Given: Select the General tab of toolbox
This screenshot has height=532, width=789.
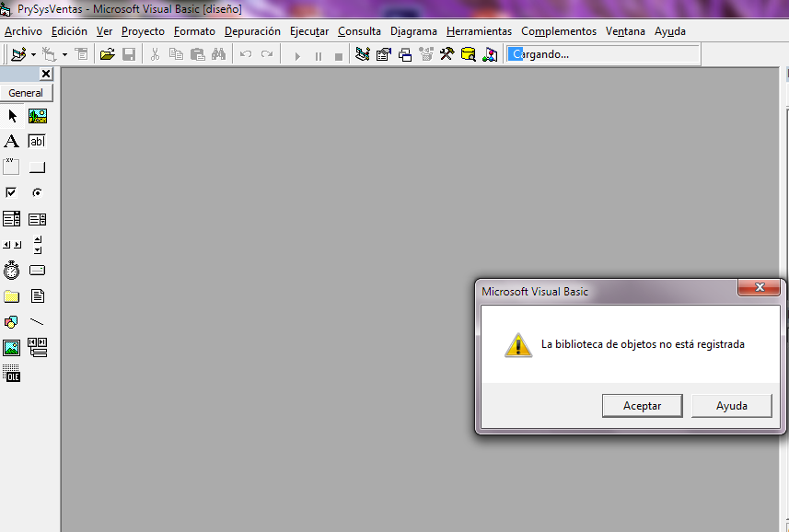Looking at the screenshot, I should 26,93.
